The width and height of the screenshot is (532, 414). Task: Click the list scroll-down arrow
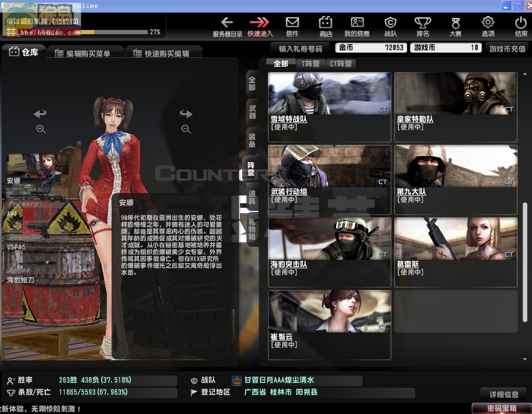525,359
